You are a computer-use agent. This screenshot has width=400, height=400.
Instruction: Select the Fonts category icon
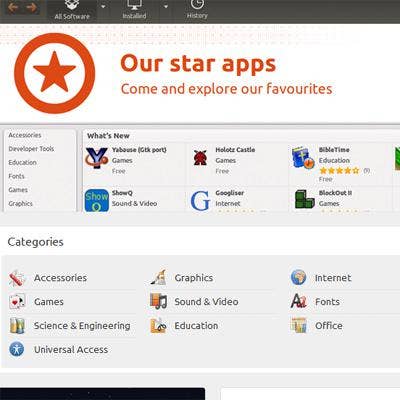point(298,301)
